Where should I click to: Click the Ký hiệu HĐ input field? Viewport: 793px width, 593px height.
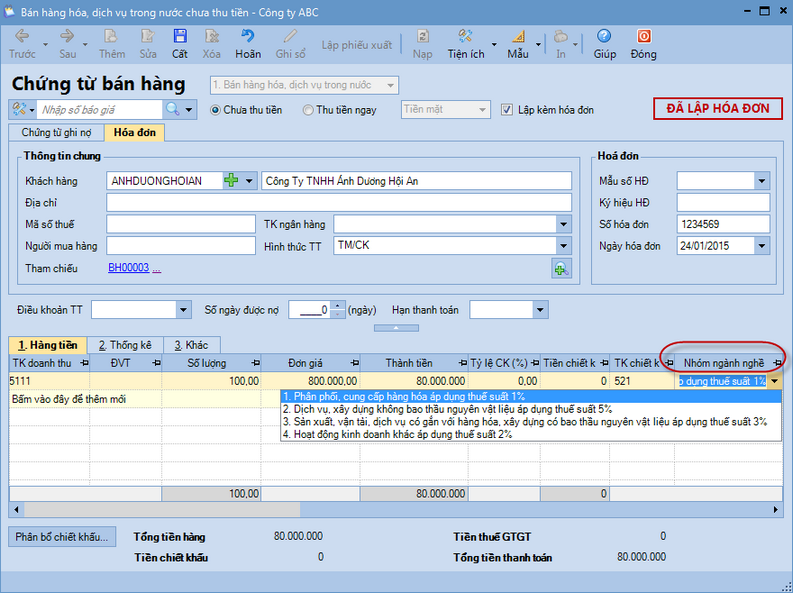coord(723,203)
